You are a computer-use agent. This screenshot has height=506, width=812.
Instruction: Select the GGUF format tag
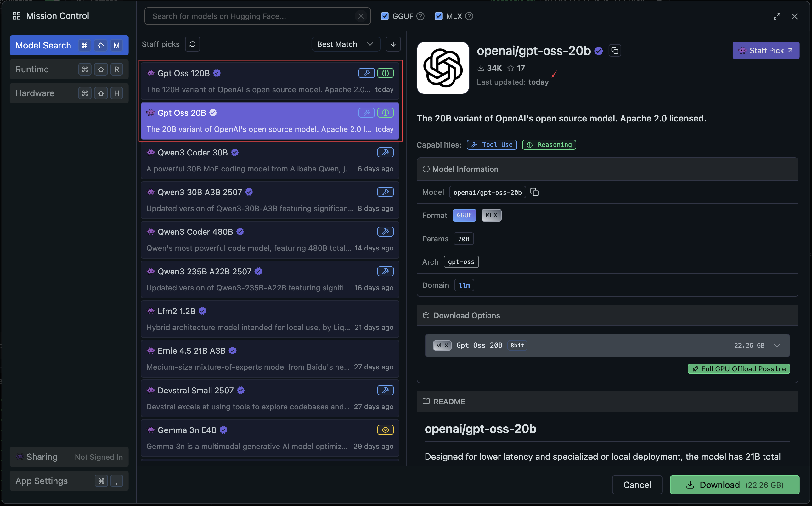click(x=464, y=215)
